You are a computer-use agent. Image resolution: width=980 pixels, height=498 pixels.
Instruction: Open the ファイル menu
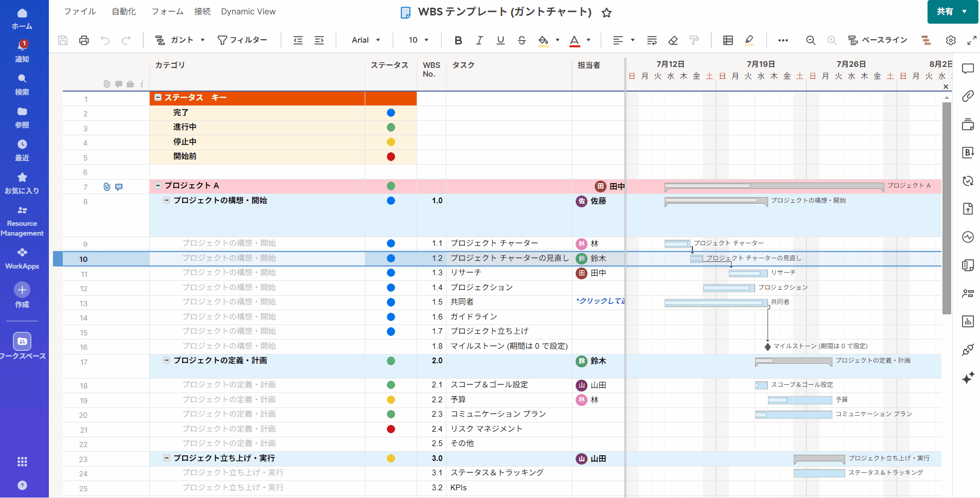point(80,11)
